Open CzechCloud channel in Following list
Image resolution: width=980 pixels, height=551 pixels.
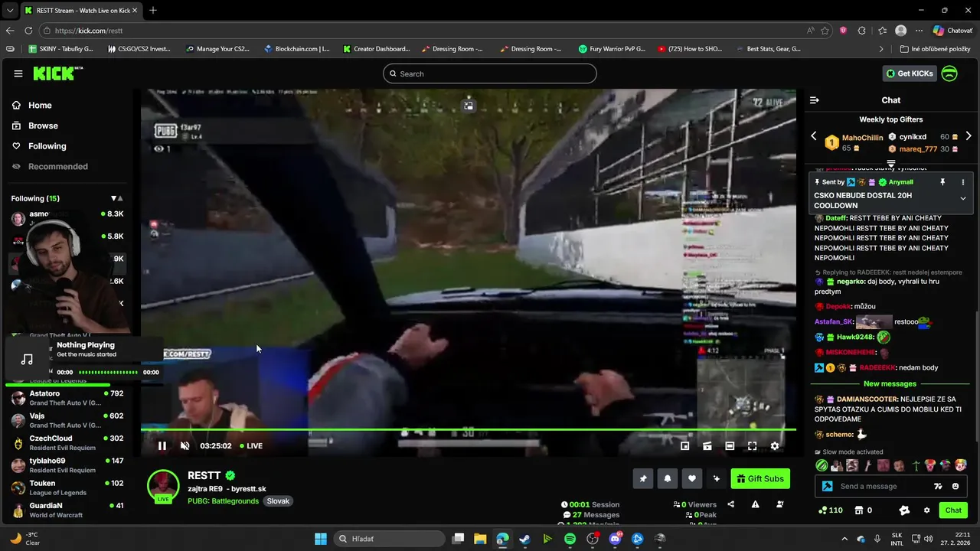point(67,442)
